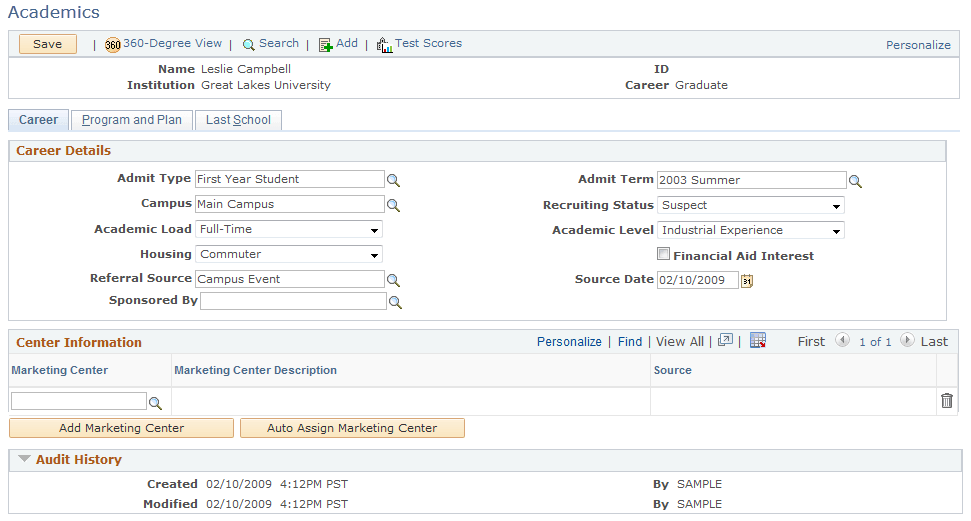
Task: Click Auto Assign Marketing Center button
Action: pyautogui.click(x=352, y=428)
